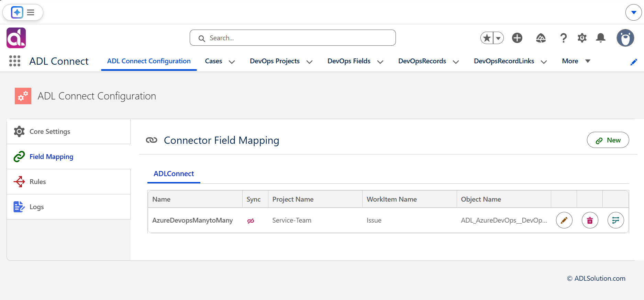Open the Trailhead guidance icon

click(x=541, y=38)
